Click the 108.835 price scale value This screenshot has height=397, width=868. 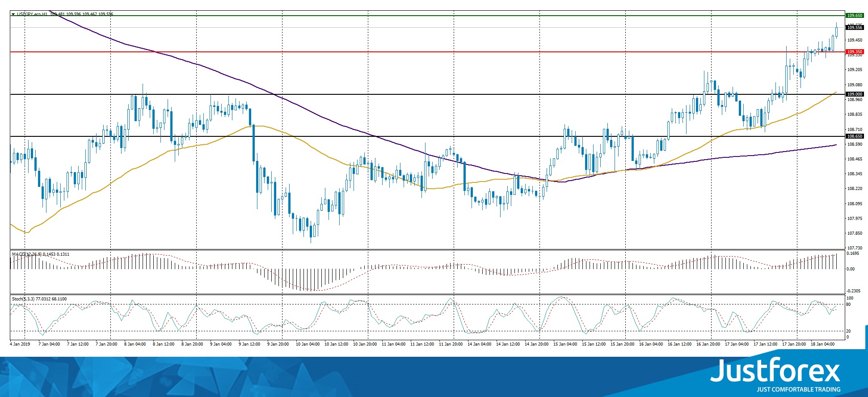coord(855,114)
